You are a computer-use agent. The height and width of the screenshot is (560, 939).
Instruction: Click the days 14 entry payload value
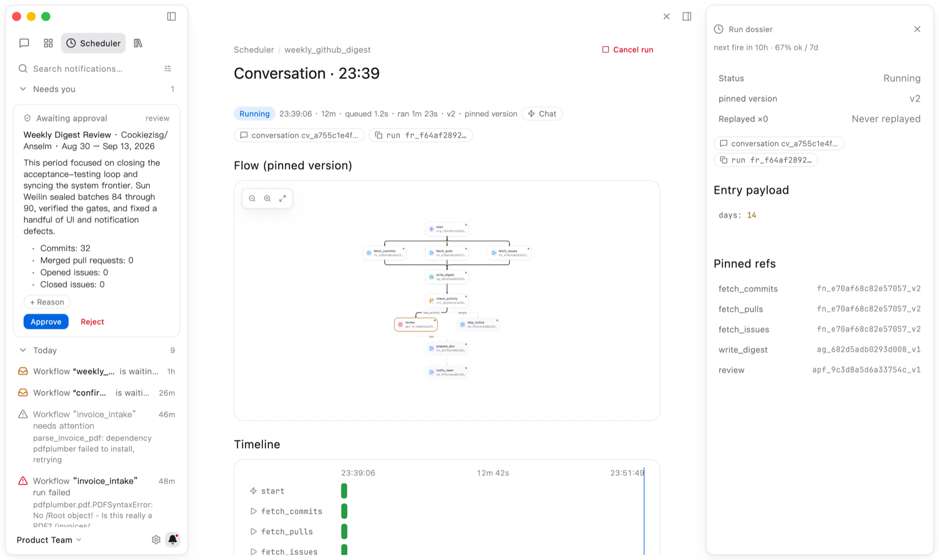(752, 215)
